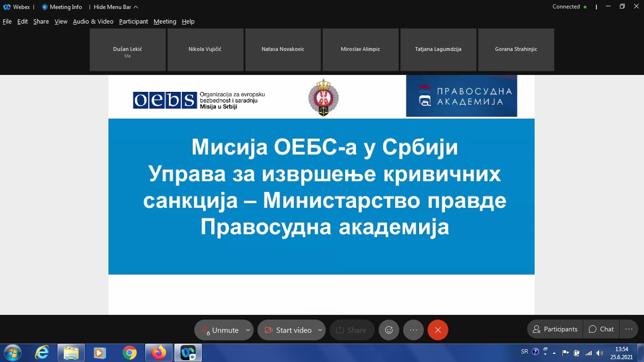This screenshot has height=362, width=644.
Task: Click the Meeting Info shield icon
Action: [45, 7]
